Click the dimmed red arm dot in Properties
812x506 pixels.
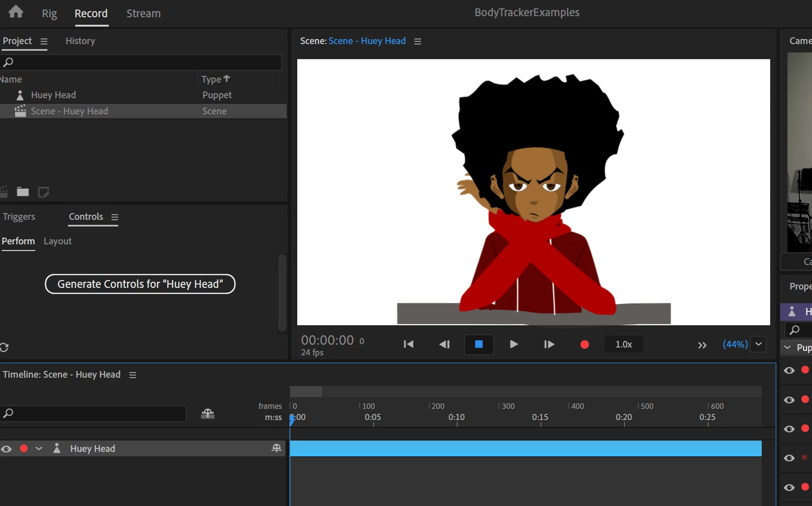[x=805, y=457]
